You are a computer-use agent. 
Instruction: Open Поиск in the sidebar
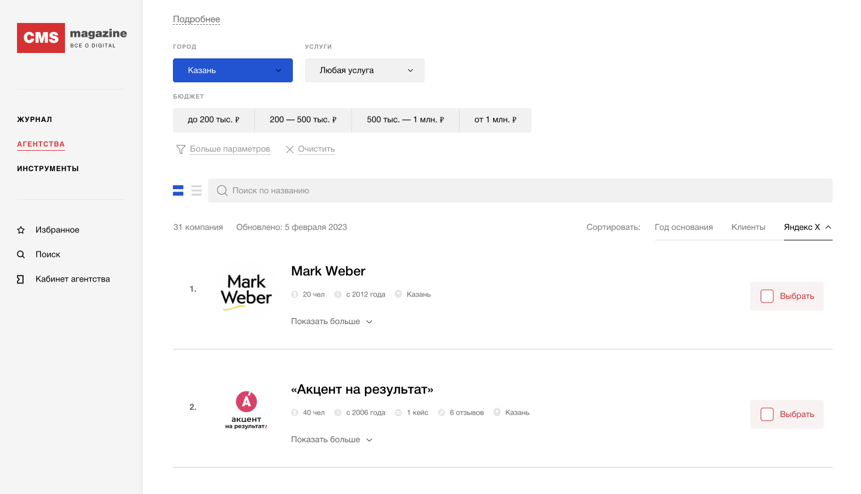48,255
